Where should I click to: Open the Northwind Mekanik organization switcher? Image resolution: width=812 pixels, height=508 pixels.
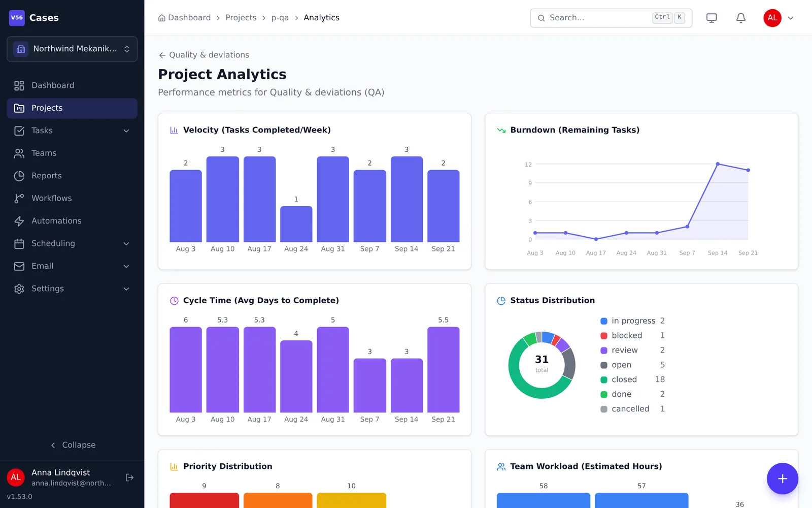click(x=72, y=49)
